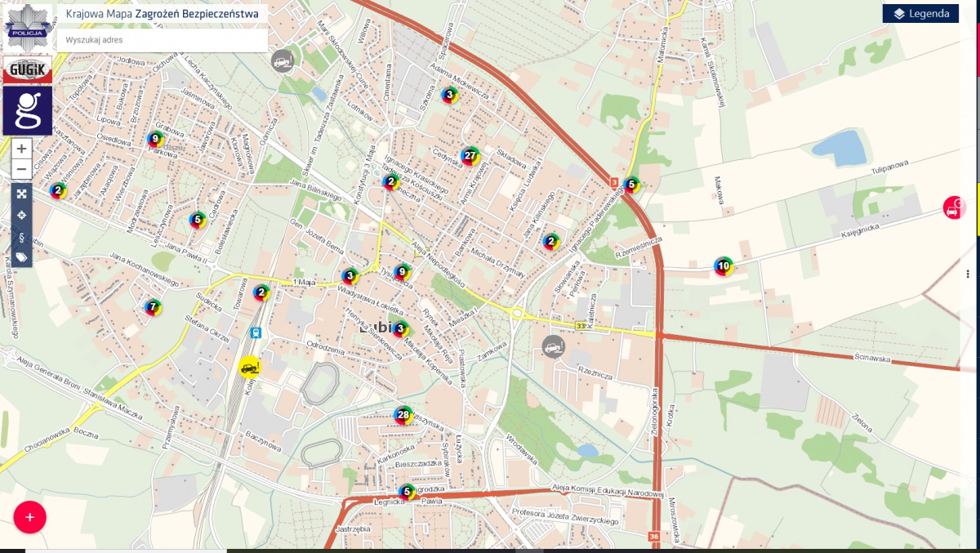
Task: Select the cluster marker showing 7
Action: pos(153,308)
